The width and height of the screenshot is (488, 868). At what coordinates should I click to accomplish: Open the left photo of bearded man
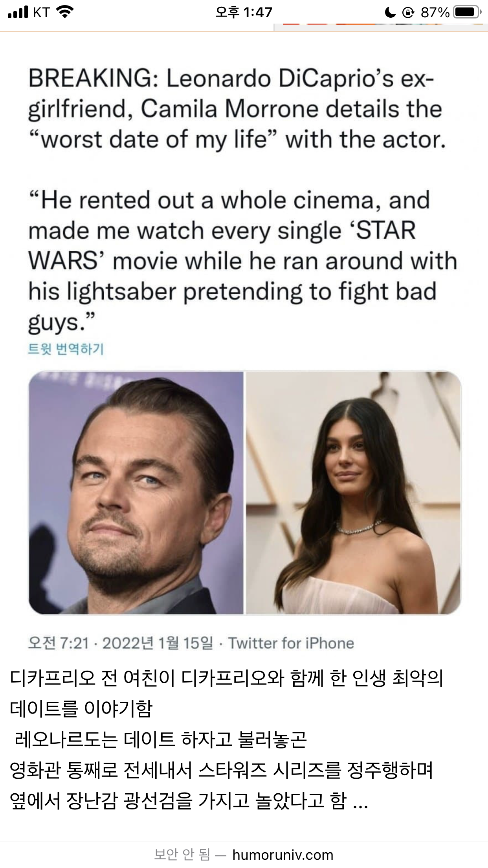[136, 493]
